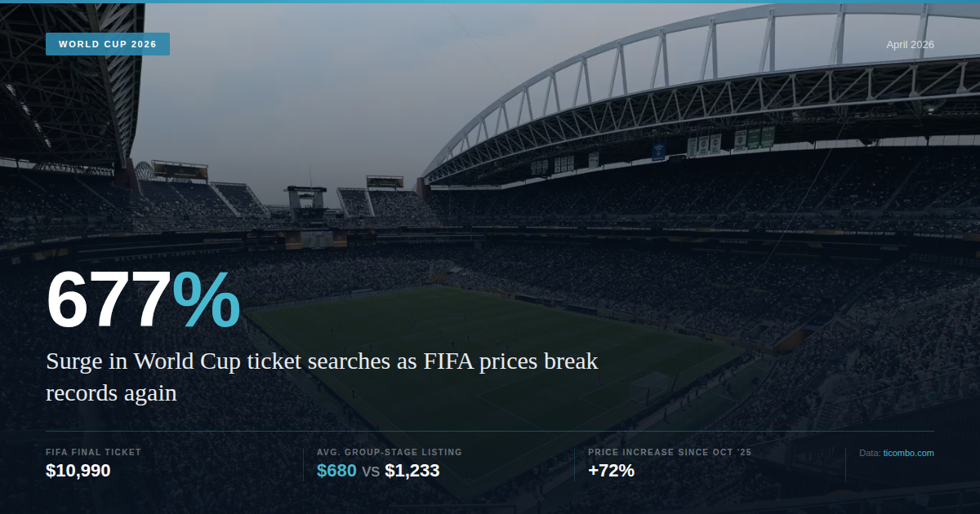Click the blue percent sign in headline
The height and width of the screenshot is (514, 980).
pyautogui.click(x=207, y=300)
